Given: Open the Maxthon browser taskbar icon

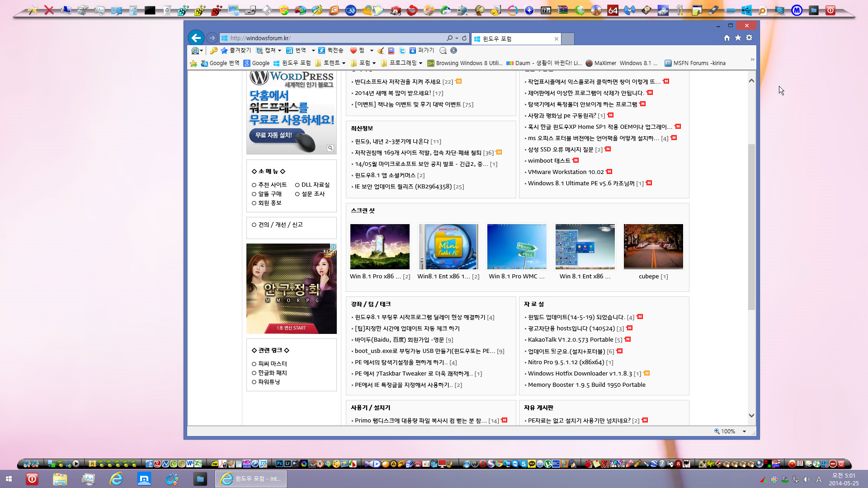Looking at the screenshot, I should click(x=144, y=479).
